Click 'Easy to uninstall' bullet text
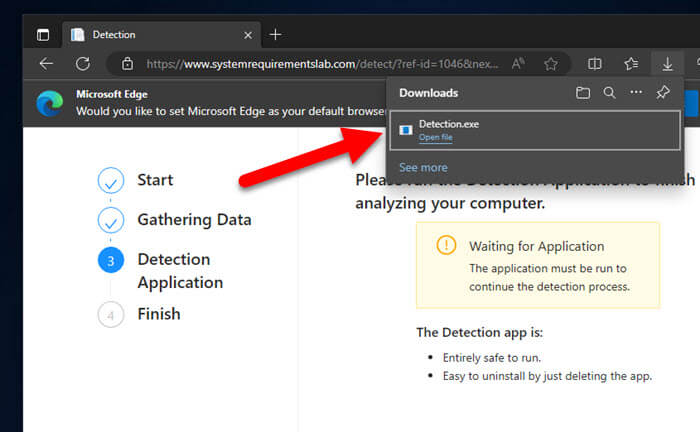700x432 pixels. coord(547,376)
